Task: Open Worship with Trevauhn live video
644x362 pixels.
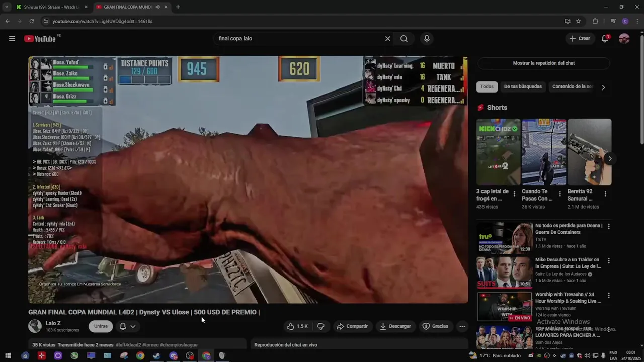Action: [568, 298]
